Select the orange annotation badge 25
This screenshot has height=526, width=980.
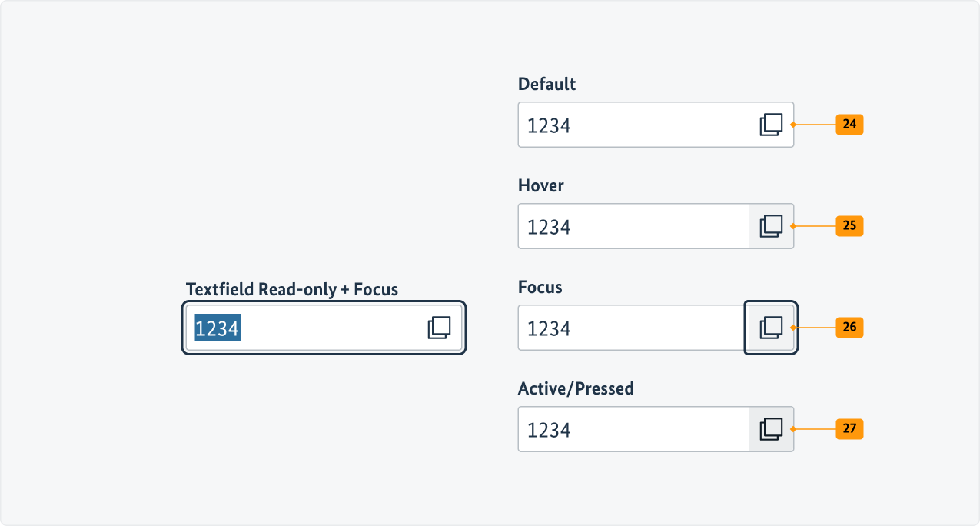coord(849,226)
